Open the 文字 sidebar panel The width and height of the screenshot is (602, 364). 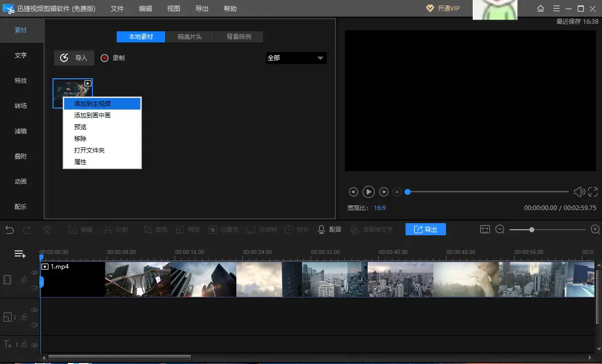[21, 56]
